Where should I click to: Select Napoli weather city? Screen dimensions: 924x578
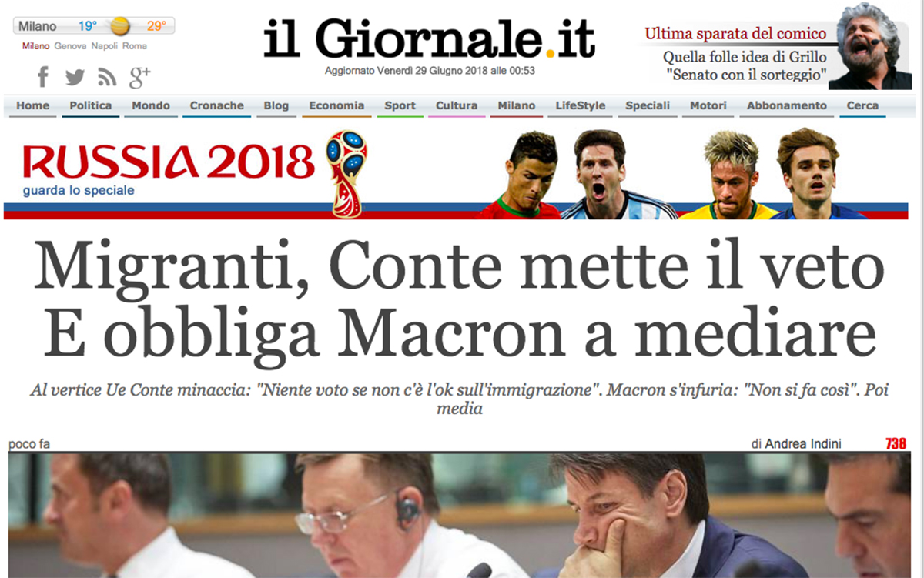tap(105, 46)
